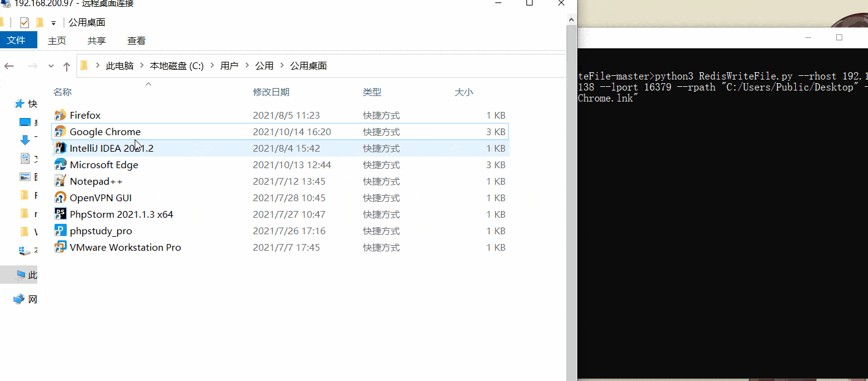868x381 pixels.
Task: Go back with the left arrow
Action: tap(9, 66)
